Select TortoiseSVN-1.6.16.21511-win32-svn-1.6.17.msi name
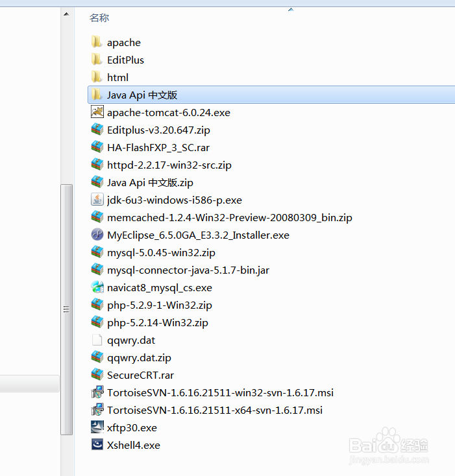Screen dimensions: 455x476 tap(220, 393)
